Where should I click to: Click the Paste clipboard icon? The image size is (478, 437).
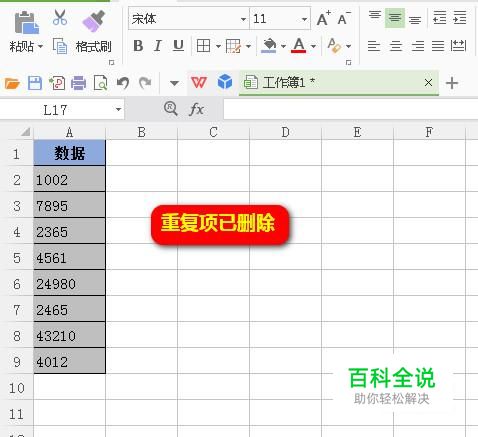click(27, 23)
